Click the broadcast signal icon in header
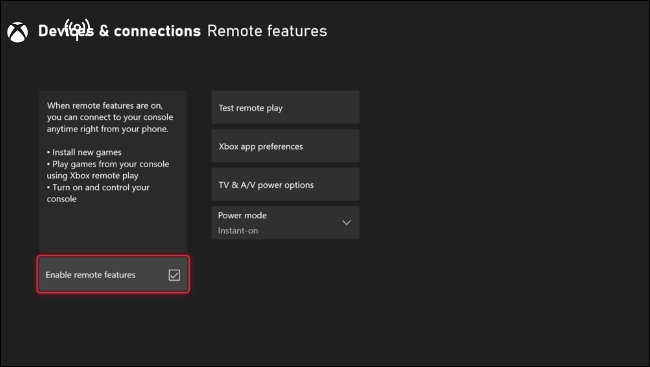The height and width of the screenshot is (367, 650). [77, 29]
